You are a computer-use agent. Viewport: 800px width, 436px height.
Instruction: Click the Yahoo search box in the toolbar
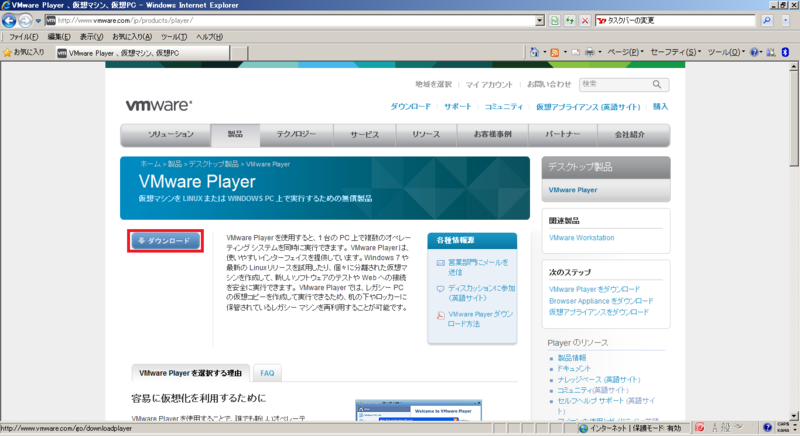point(675,20)
